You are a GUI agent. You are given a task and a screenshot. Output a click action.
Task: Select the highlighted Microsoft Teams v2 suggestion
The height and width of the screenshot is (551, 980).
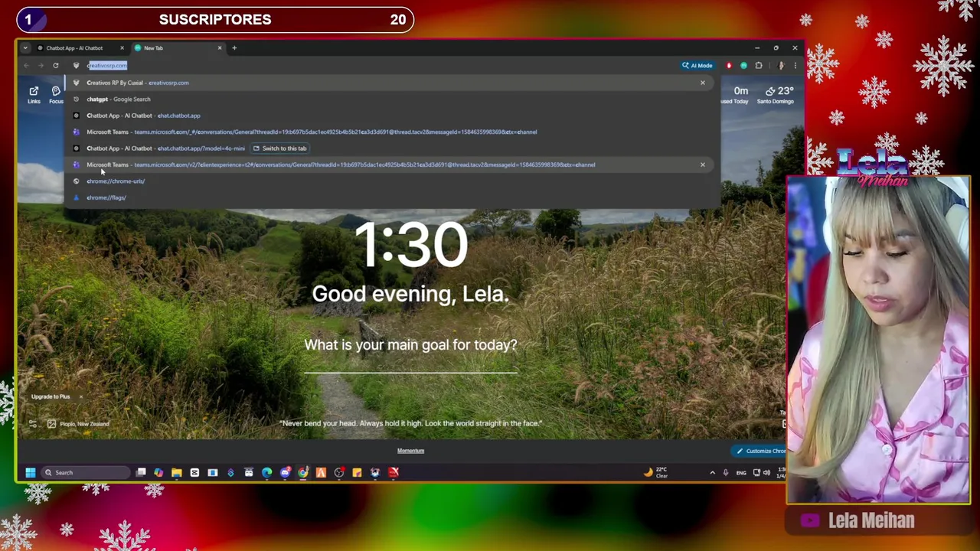point(390,165)
